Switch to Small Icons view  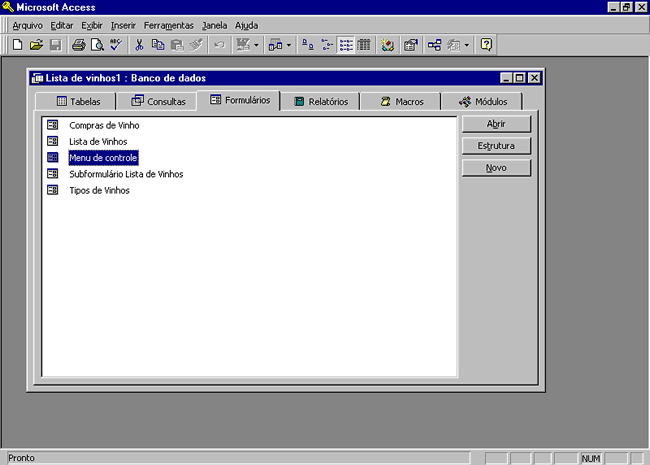(x=327, y=45)
